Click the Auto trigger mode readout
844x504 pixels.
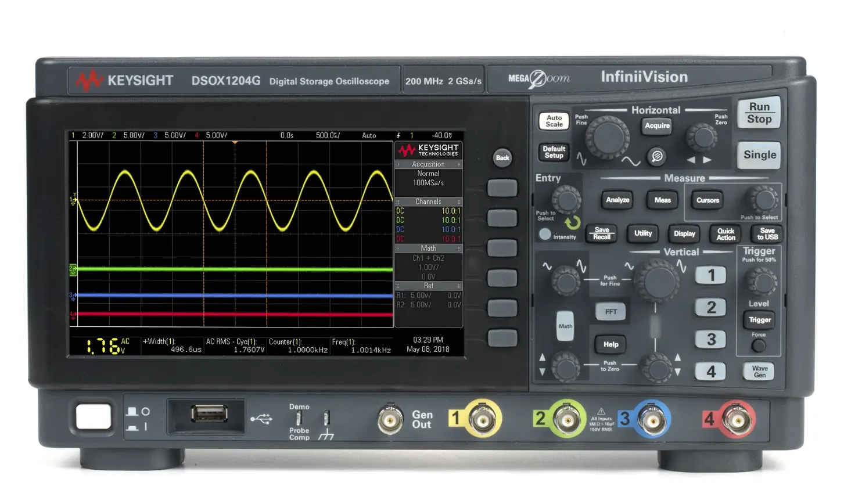(x=369, y=135)
